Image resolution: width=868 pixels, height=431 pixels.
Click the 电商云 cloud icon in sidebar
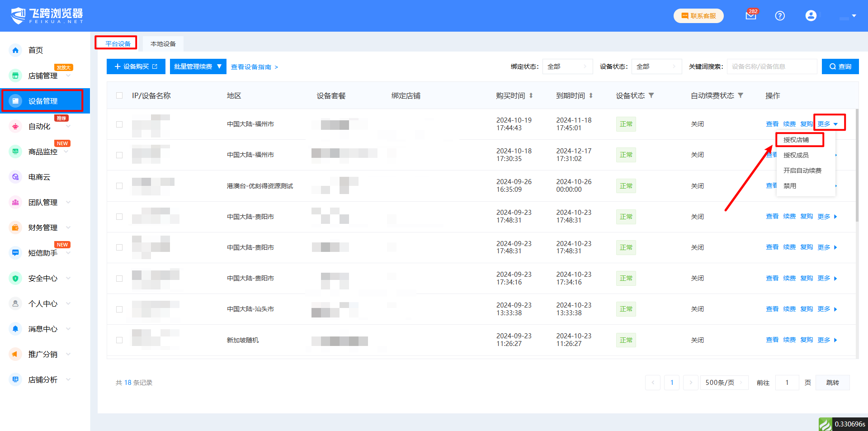16,177
